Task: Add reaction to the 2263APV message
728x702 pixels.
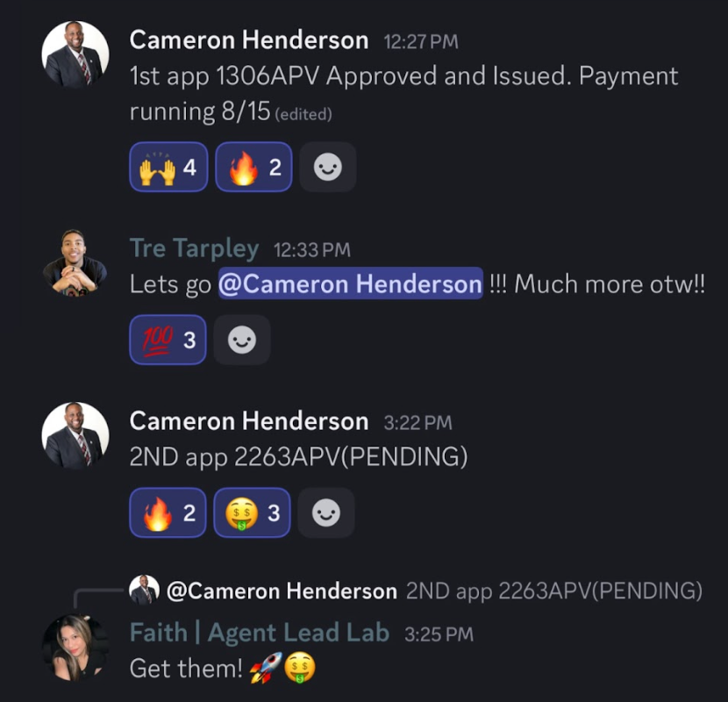Action: pyautogui.click(x=326, y=512)
